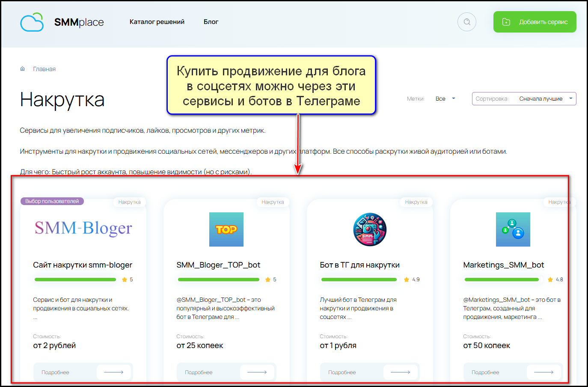Click the Marketings_SMM_bot avatars logo

(513, 229)
